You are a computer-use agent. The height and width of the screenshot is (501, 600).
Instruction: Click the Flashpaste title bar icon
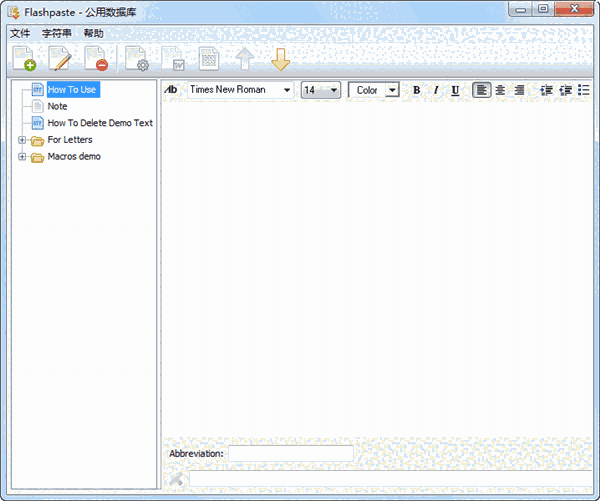pos(14,12)
